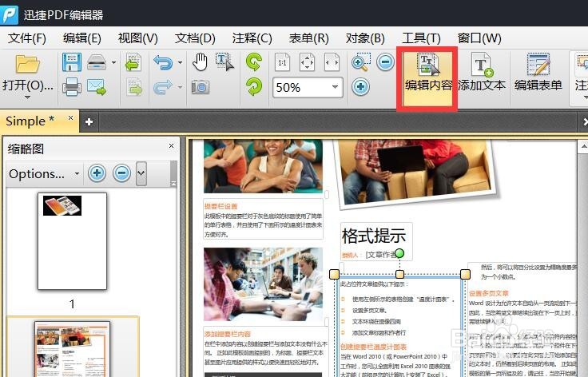Click the import page icon with left arrow
This screenshot has height=377, width=588.
[133, 62]
